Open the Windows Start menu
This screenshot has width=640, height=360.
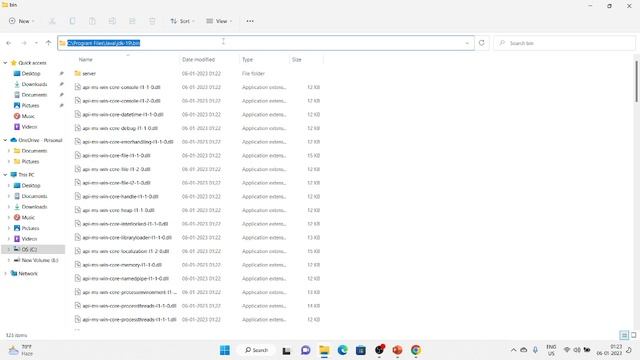225,350
